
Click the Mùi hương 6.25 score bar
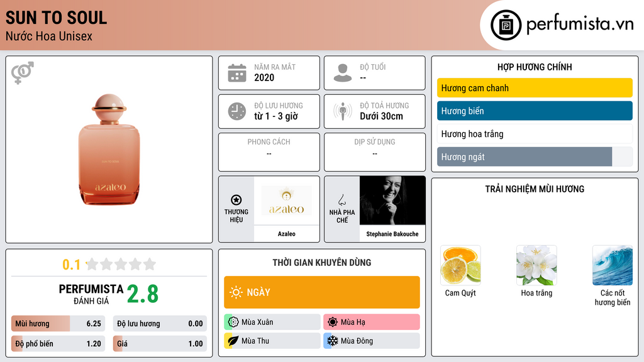[58, 324]
